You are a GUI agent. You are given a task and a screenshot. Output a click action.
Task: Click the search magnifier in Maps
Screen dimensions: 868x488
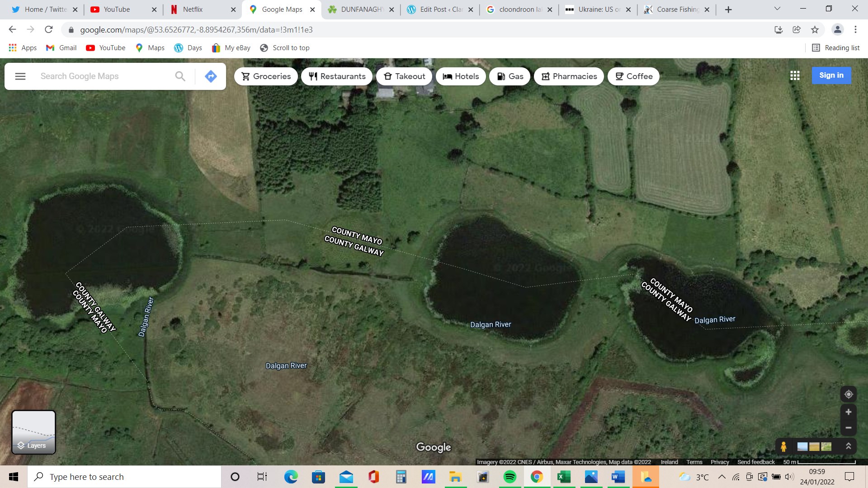tap(180, 76)
